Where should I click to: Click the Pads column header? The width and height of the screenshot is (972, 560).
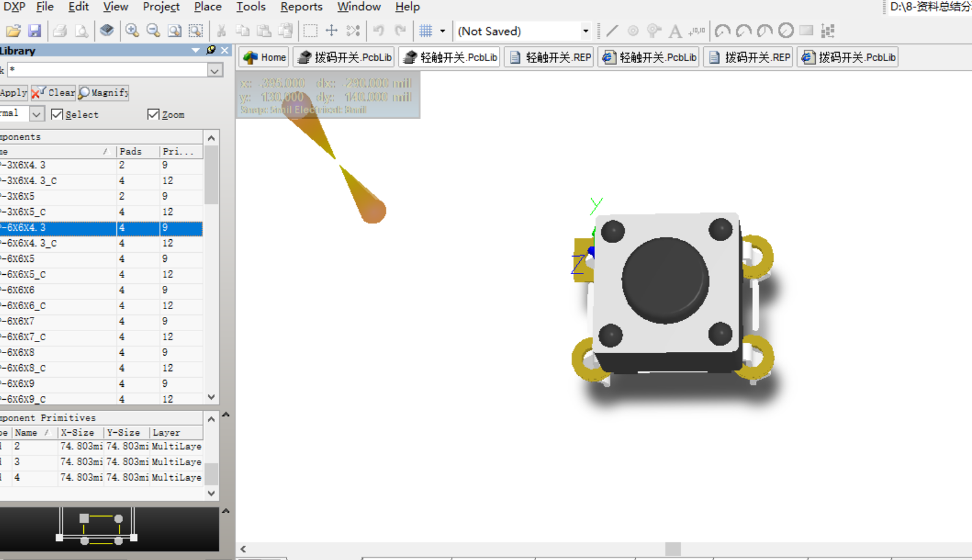tap(138, 151)
